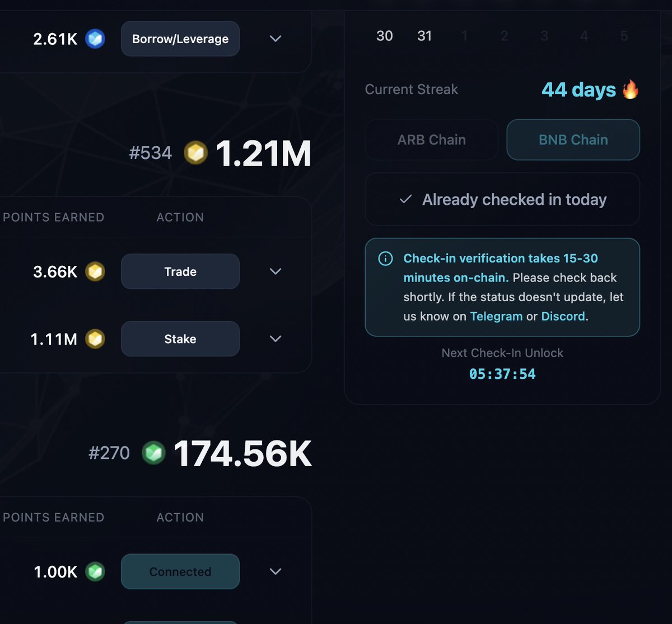This screenshot has width=672, height=624.
Task: Click the gold cube icon next to 1.11M
Action: (x=95, y=339)
